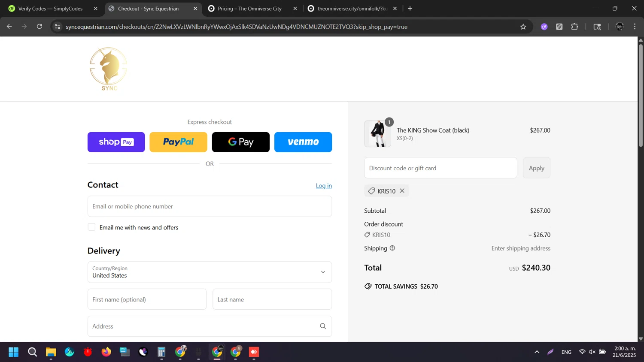Pay with Shop Pay express checkout
The image size is (644, 362).
click(x=116, y=142)
